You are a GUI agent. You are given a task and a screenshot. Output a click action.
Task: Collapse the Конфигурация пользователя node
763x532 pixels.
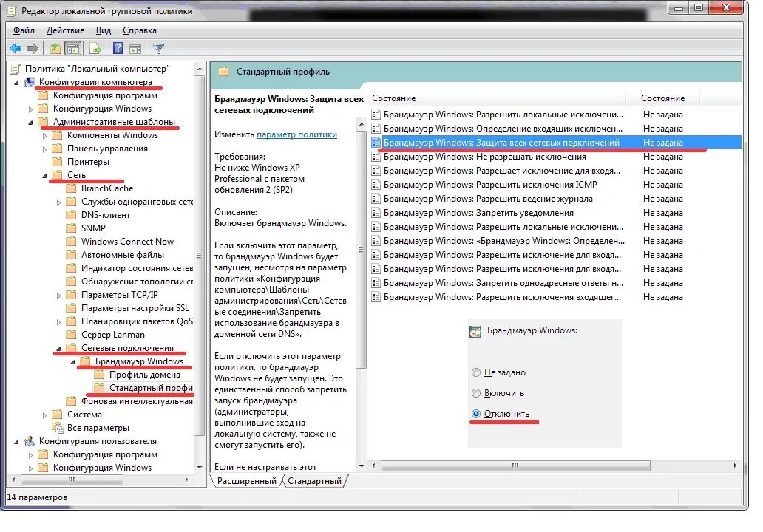[16, 442]
